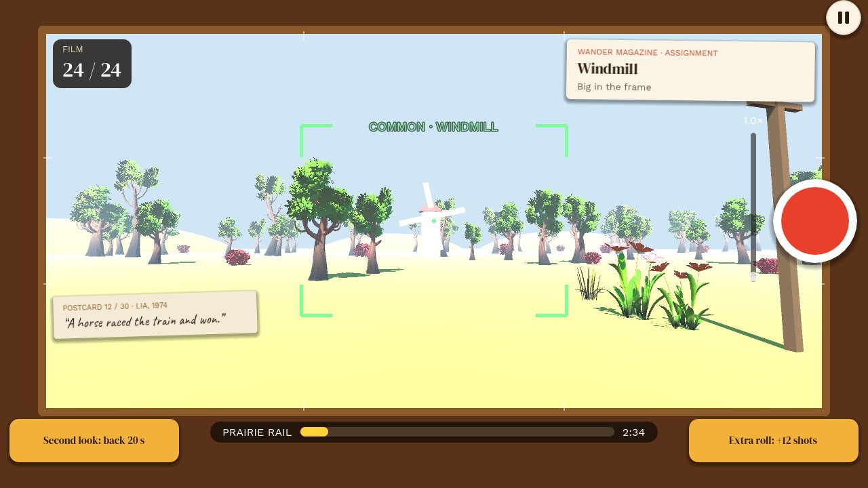Click the 'Big in the frame' assignment hint

click(x=614, y=87)
